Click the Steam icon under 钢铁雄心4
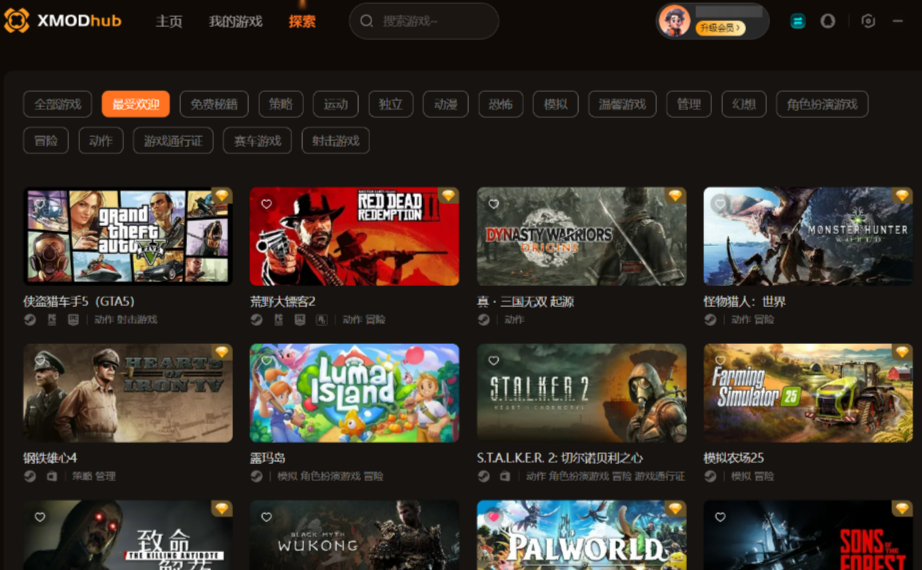 click(30, 476)
